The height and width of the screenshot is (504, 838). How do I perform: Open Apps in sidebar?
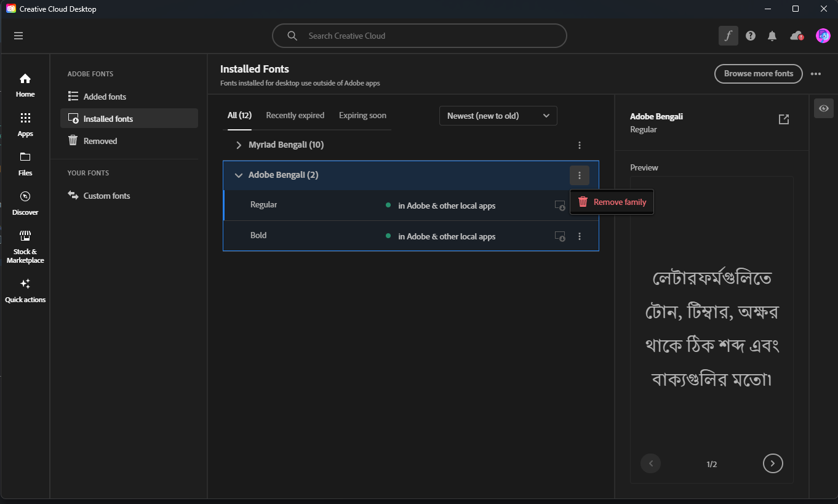click(25, 125)
